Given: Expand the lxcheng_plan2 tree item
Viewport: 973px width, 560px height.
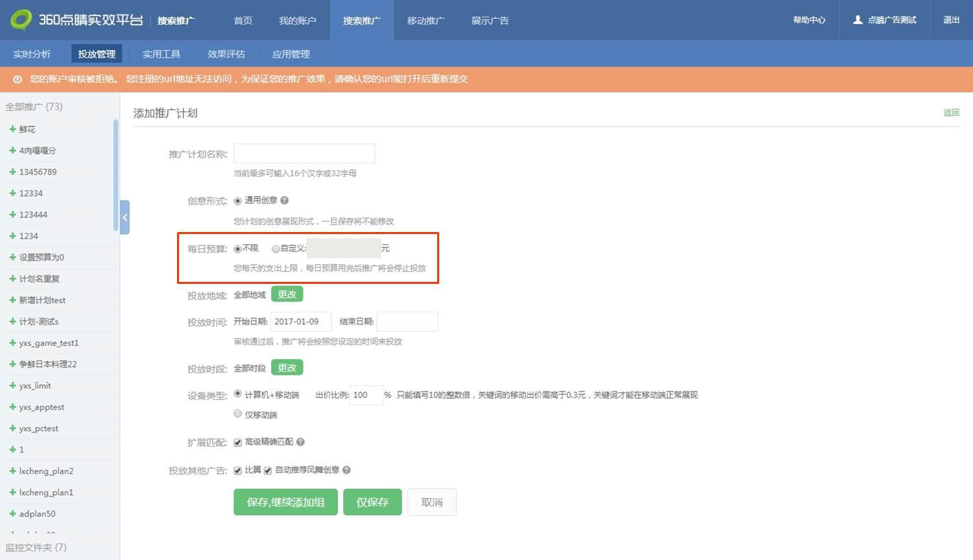Looking at the screenshot, I should pos(12,471).
